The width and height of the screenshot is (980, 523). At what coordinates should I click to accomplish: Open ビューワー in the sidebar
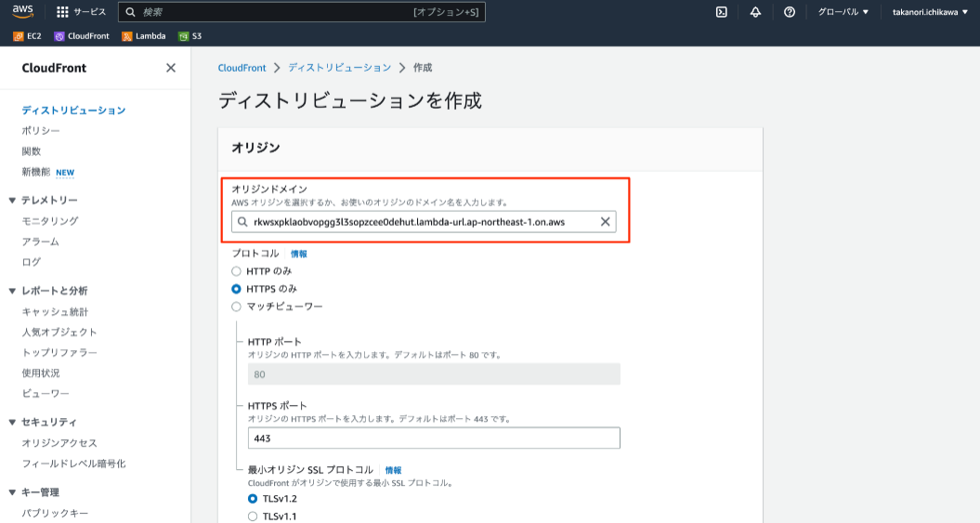click(x=46, y=394)
